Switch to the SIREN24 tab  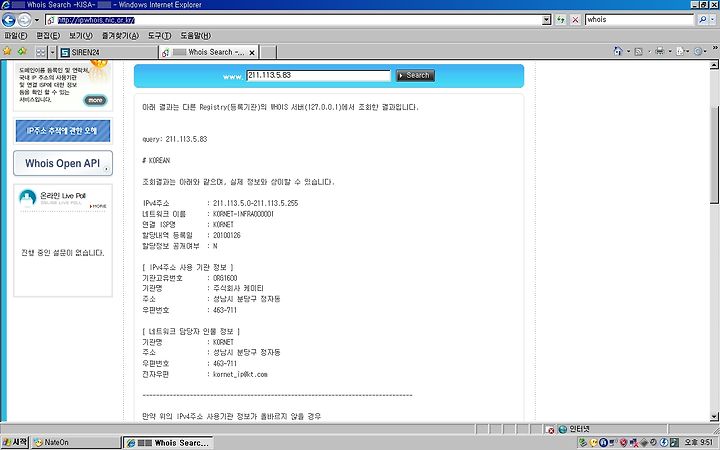108,52
